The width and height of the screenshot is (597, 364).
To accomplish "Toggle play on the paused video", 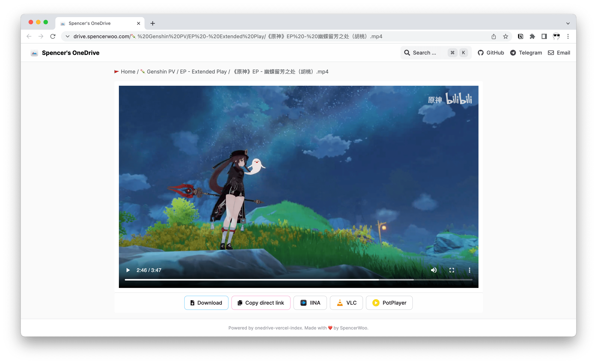I will [x=128, y=270].
